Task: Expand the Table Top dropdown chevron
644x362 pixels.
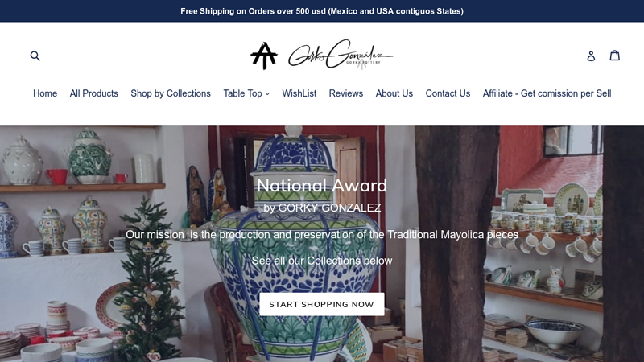Action: click(267, 93)
